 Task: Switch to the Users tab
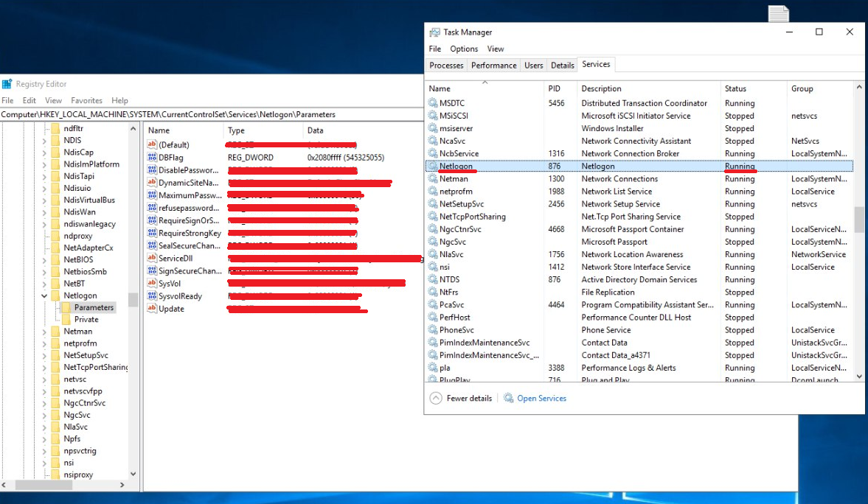(x=534, y=66)
